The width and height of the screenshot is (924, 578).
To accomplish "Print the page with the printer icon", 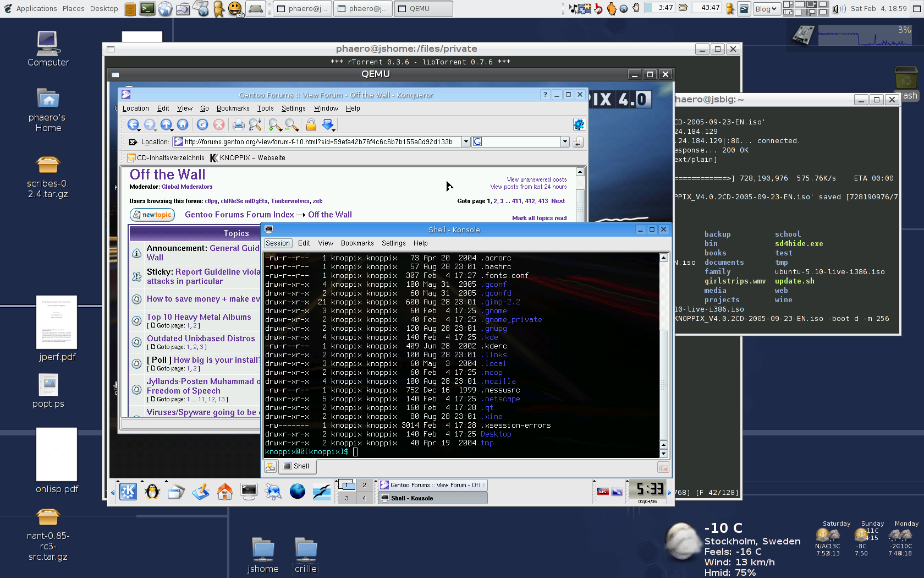I will [238, 124].
